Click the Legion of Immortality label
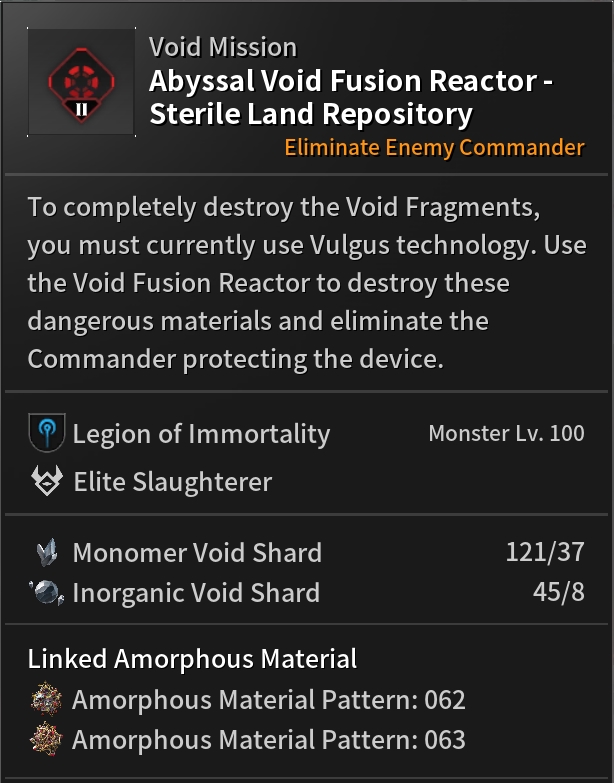This screenshot has height=783, width=614. [201, 434]
